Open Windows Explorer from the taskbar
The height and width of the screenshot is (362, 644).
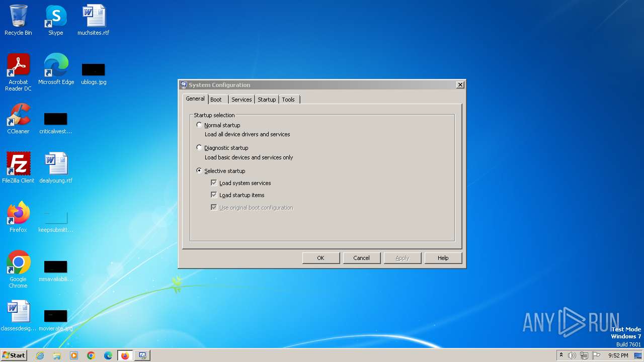[x=57, y=355]
